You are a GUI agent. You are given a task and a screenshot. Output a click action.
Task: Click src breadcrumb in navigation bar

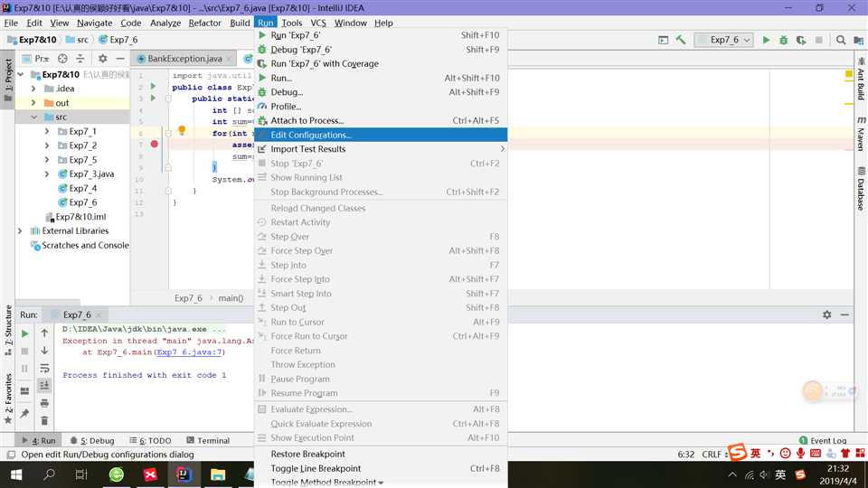coord(78,40)
